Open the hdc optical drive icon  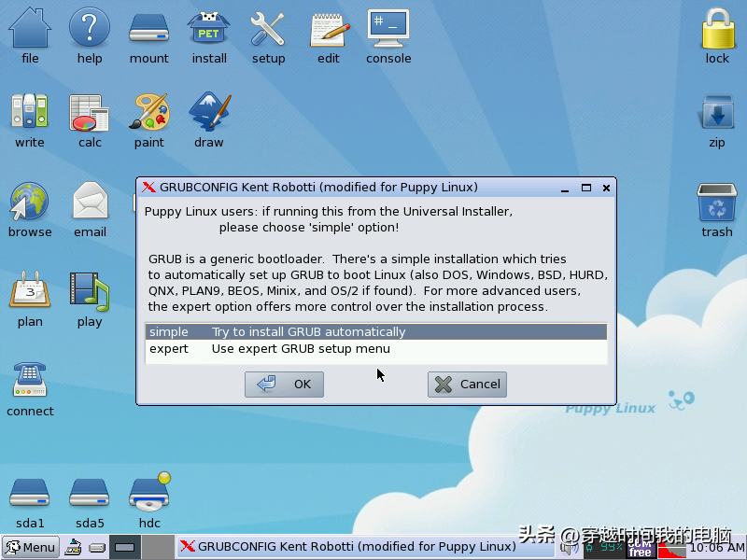point(149,492)
